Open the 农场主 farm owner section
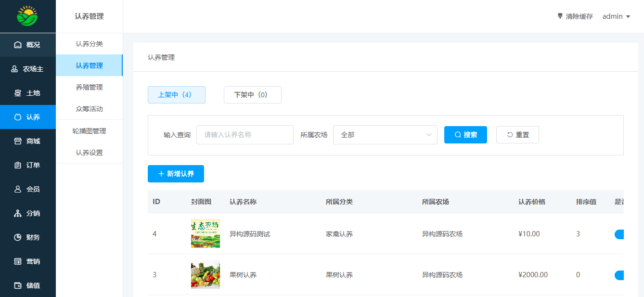This screenshot has width=644, height=297. [28, 69]
